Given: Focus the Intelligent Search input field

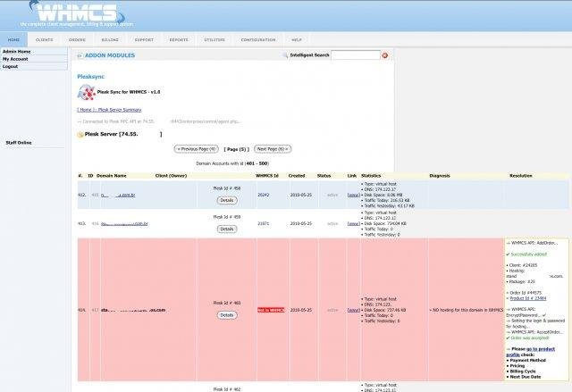Looking at the screenshot, I should coord(356,55).
